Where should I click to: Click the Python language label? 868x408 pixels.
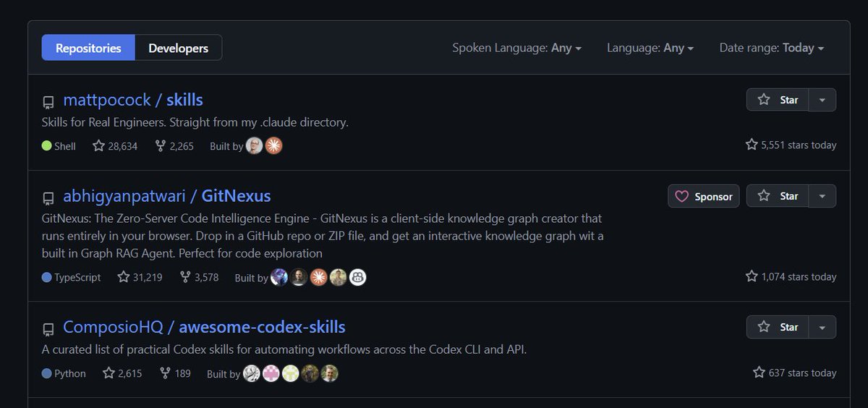click(64, 373)
